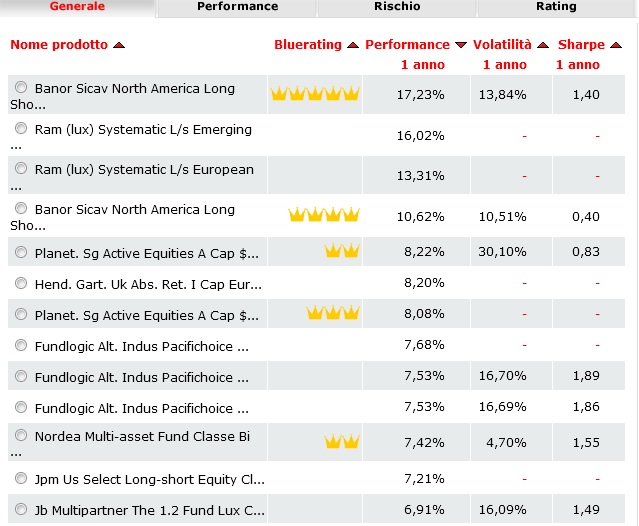Sort by Sharpe header link

click(581, 44)
